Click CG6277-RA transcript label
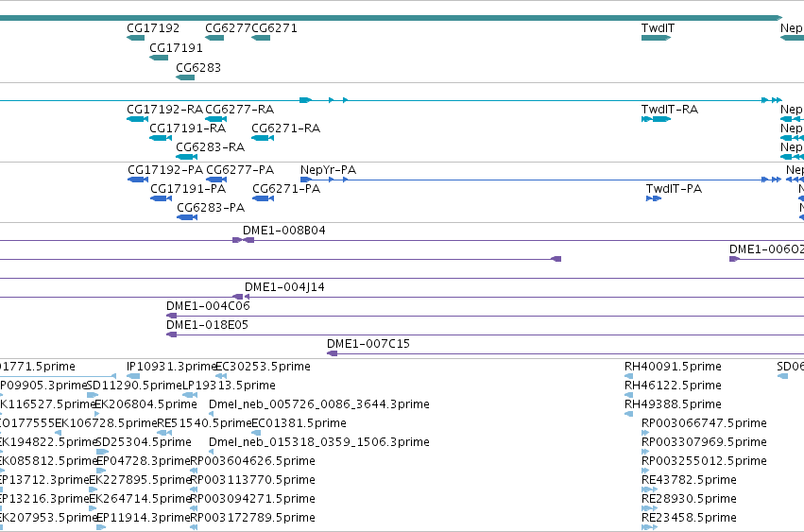 point(239,110)
